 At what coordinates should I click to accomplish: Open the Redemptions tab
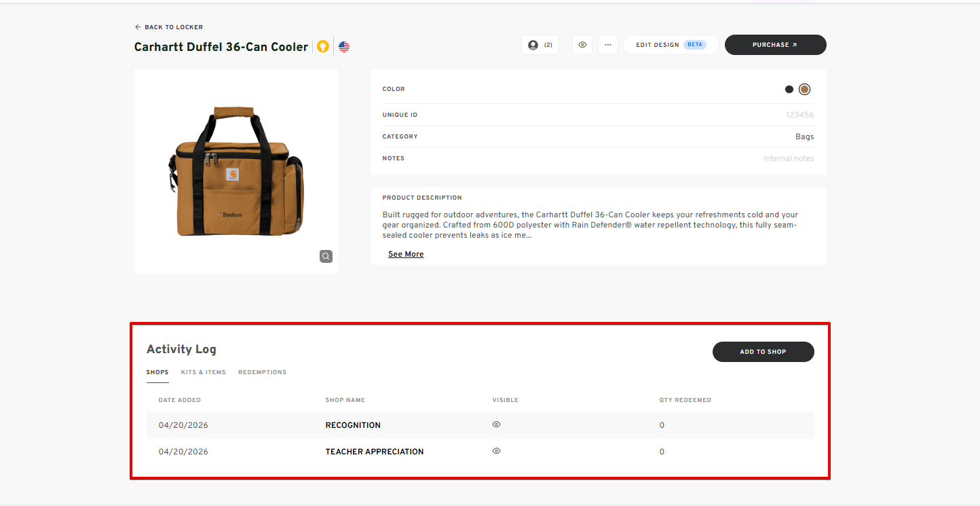coord(262,372)
